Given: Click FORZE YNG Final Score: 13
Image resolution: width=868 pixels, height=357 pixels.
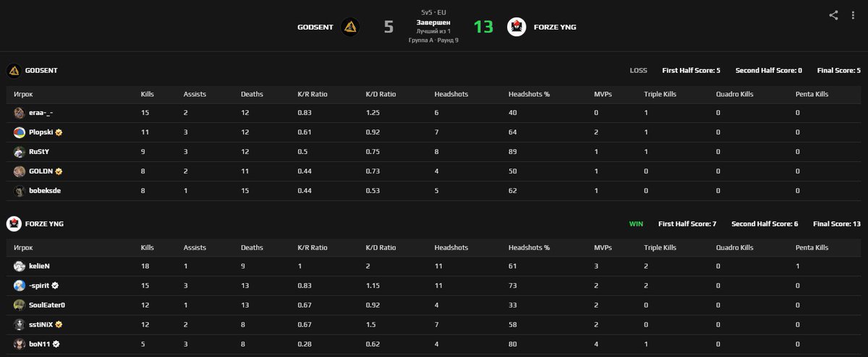Looking at the screenshot, I should pos(837,223).
